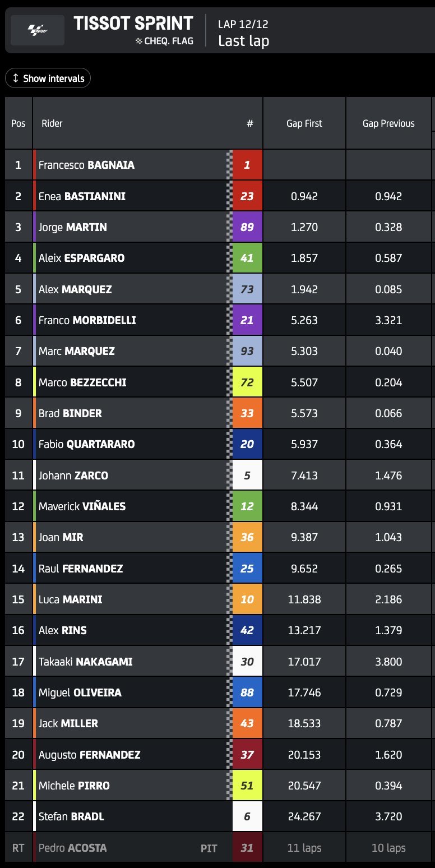This screenshot has height=868, width=435.
Task: Click the checkered flag icon beside CHEQ. FLAG
Action: (139, 41)
